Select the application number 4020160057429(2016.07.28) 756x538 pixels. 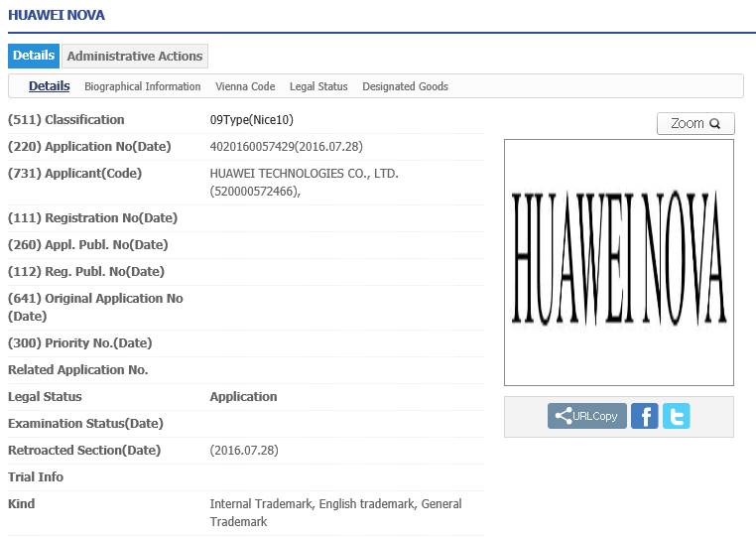pyautogui.click(x=287, y=147)
